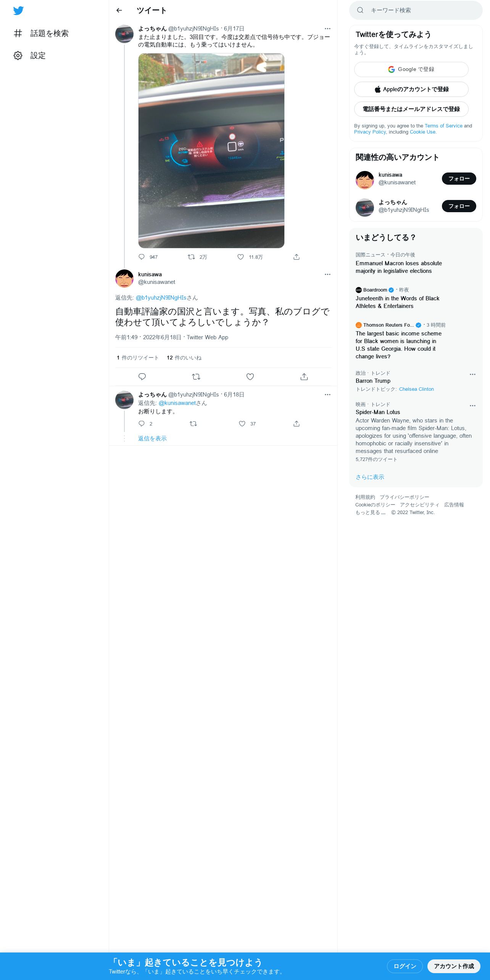Screen dimensions: 490x980
Task: Go back using the arrow icon
Action: (x=119, y=10)
